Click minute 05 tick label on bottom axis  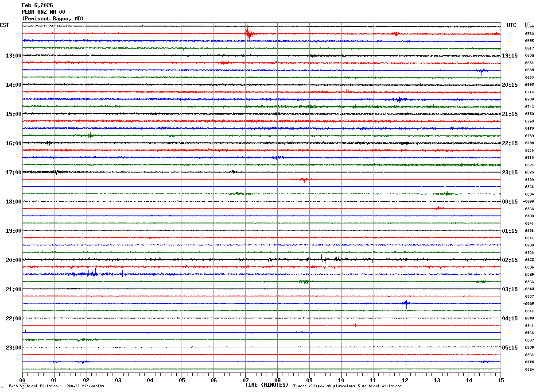[x=182, y=380]
